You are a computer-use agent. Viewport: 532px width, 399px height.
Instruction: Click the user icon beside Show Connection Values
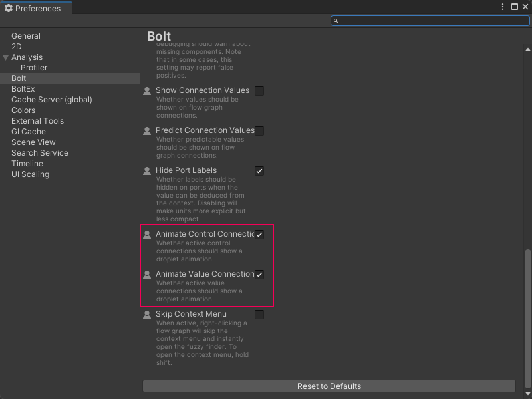(x=147, y=91)
